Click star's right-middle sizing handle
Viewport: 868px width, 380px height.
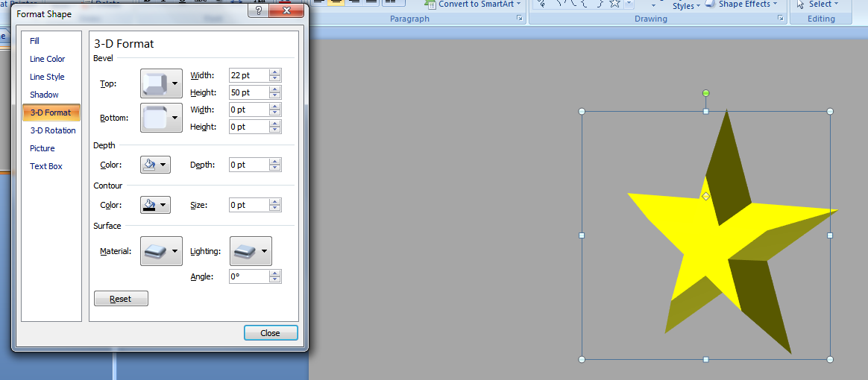(830, 235)
